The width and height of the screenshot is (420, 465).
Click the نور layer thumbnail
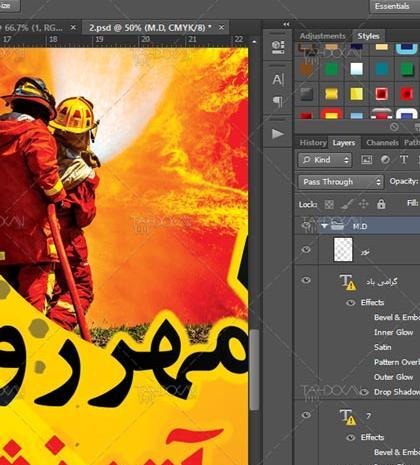[343, 250]
